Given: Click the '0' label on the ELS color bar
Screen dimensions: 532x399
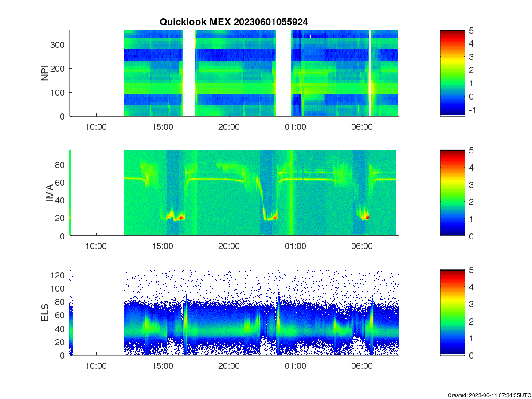Looking at the screenshot, I should click(472, 355).
